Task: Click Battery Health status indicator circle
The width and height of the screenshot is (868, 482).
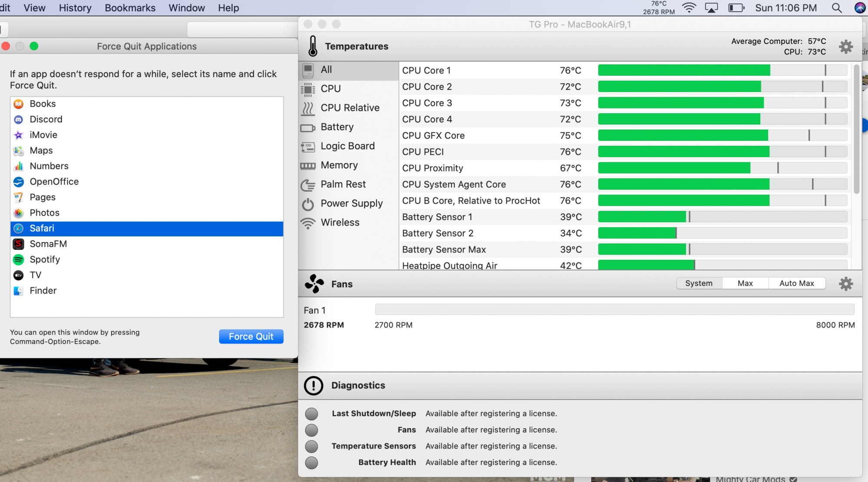Action: pos(311,463)
